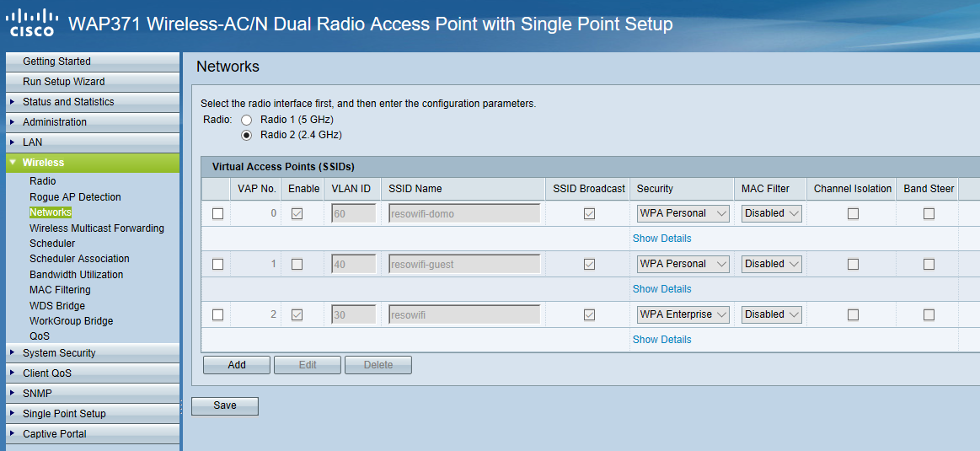This screenshot has width=980, height=451.
Task: Open MAC Filtering page
Action: (x=60, y=290)
